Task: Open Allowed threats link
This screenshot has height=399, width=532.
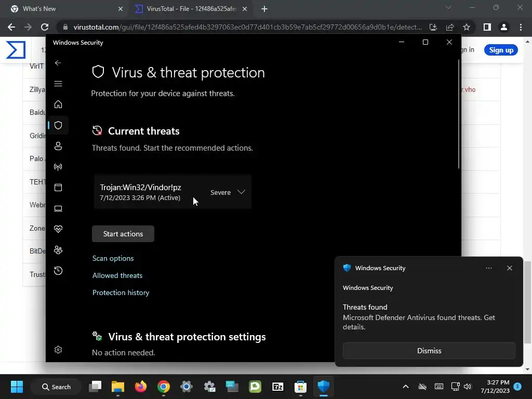Action: 117,275
